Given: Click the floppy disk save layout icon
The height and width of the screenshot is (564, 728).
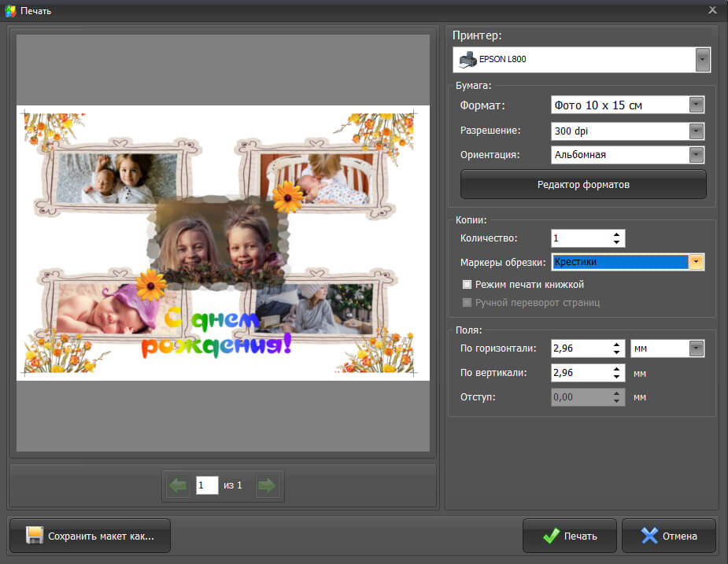Looking at the screenshot, I should pos(34,536).
